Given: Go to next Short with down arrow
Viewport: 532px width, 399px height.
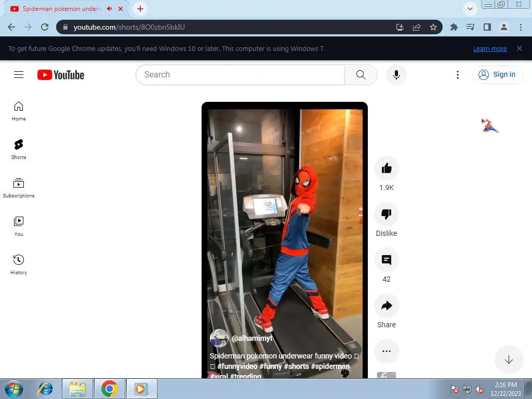Looking at the screenshot, I should point(509,360).
